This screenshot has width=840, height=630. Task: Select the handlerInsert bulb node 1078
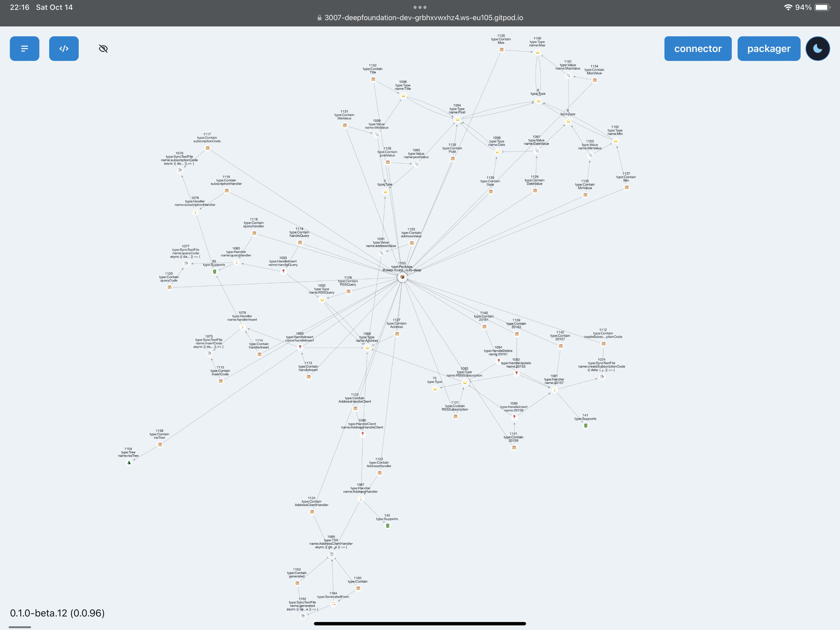tap(243, 326)
